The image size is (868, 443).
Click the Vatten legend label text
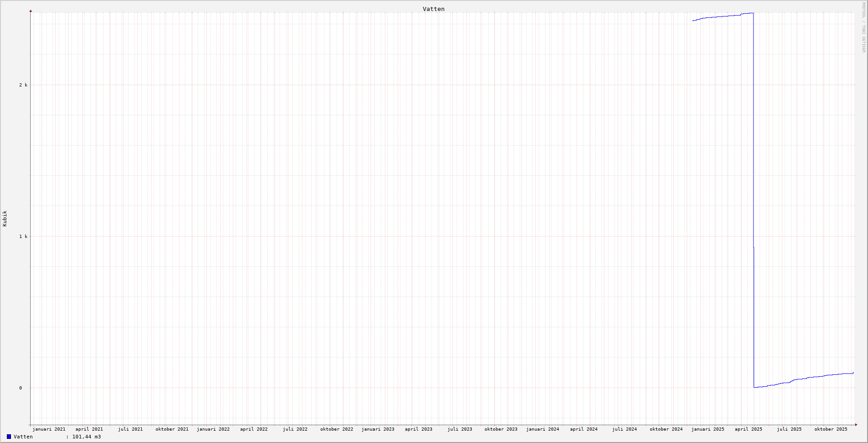(x=23, y=437)
